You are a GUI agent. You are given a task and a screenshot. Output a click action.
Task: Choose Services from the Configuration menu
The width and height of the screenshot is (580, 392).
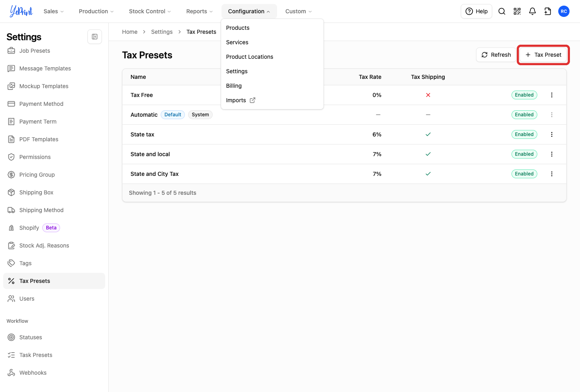click(x=272, y=42)
